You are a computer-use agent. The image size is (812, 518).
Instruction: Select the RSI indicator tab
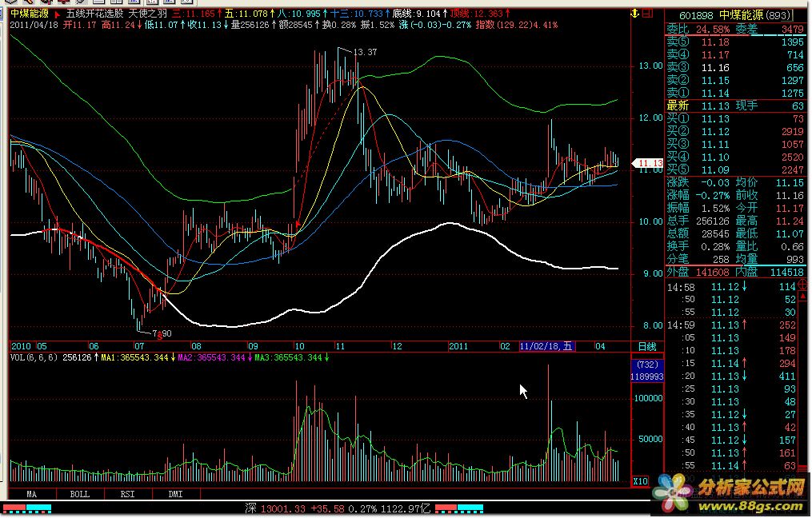(x=127, y=494)
